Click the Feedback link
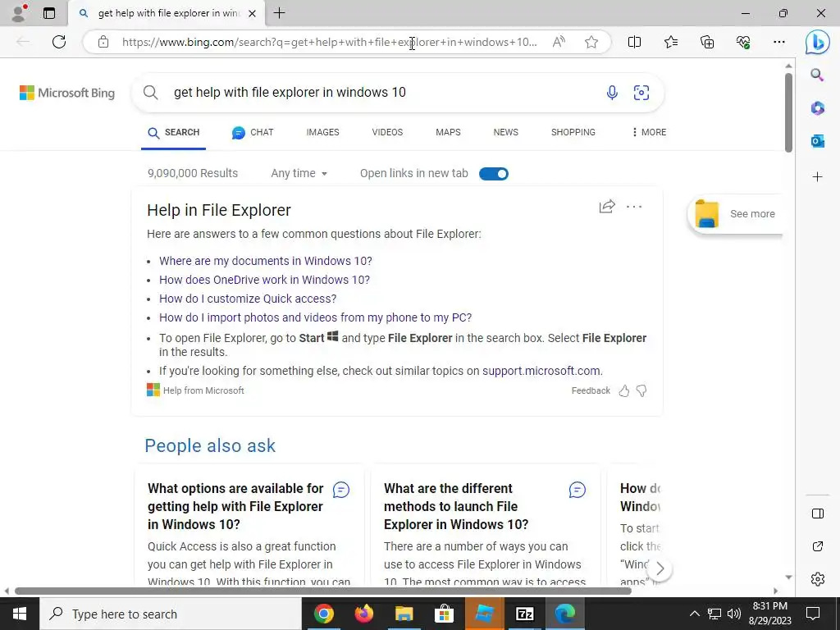Screen dimensions: 840x630 pos(591,391)
